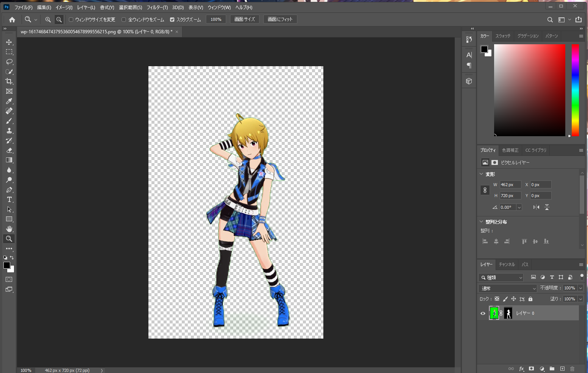Toggle lock all padlock icon
The width and height of the screenshot is (588, 373).
coord(530,299)
